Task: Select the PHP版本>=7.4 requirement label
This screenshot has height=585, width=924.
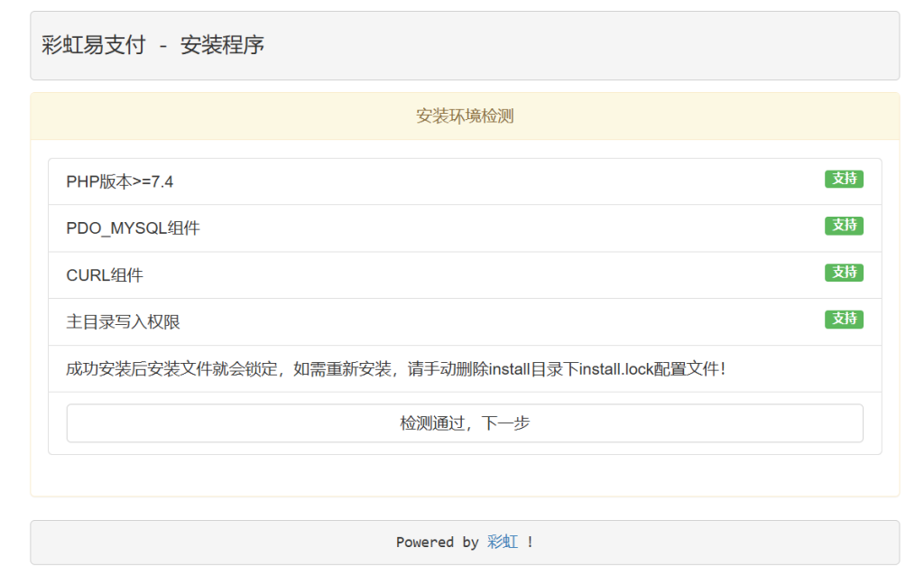Action: click(x=120, y=181)
